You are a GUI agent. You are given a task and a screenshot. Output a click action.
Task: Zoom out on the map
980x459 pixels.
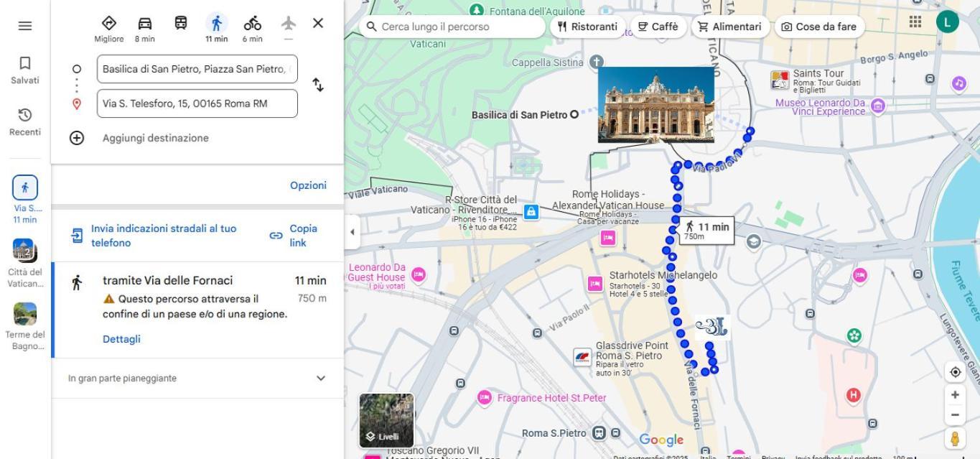click(955, 414)
